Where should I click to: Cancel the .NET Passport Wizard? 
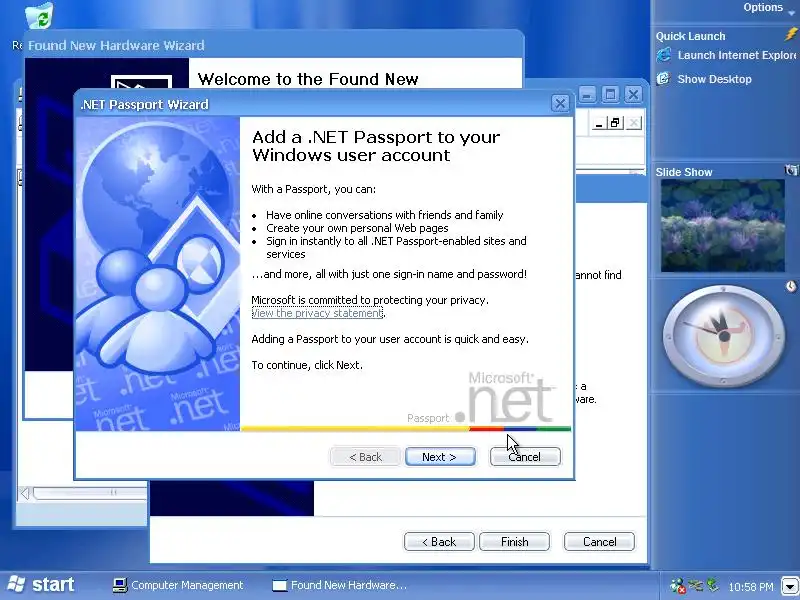point(525,457)
